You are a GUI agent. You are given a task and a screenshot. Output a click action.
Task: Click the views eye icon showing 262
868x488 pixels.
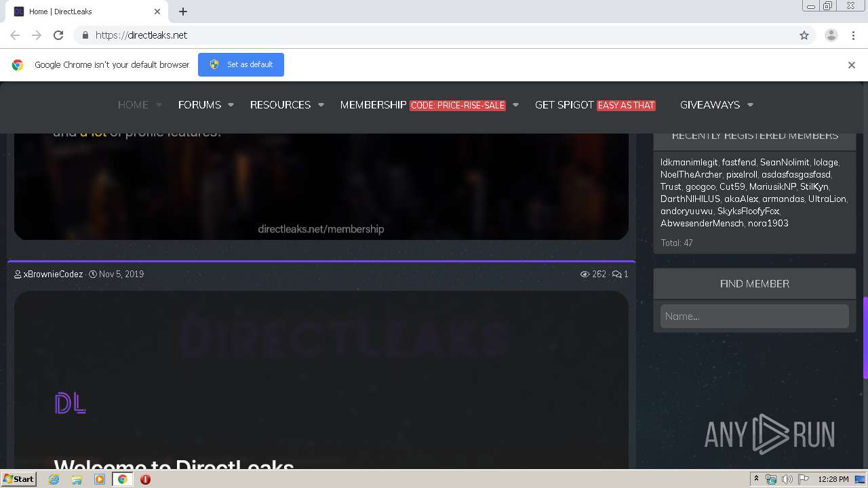click(x=585, y=274)
